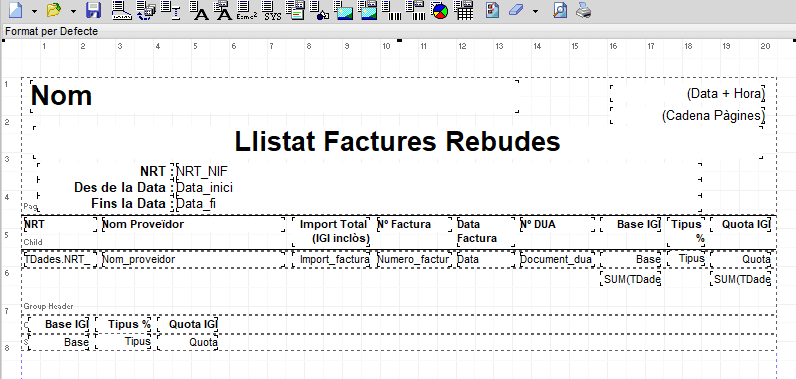Screen dimensions: 796x379
Task: Select the SUM(TDade field under Base column
Action: [631, 279]
